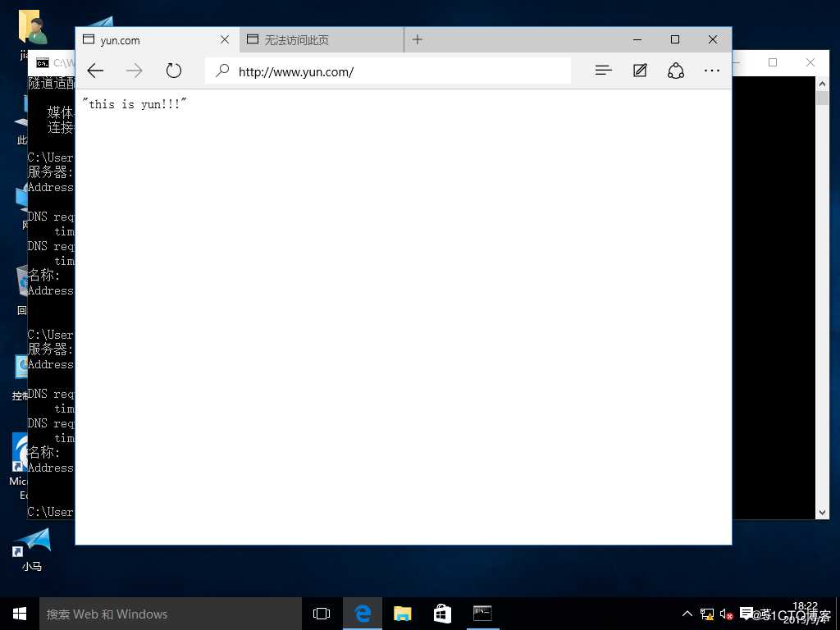Show hidden system tray icons
This screenshot has height=630, width=840.
(x=687, y=614)
